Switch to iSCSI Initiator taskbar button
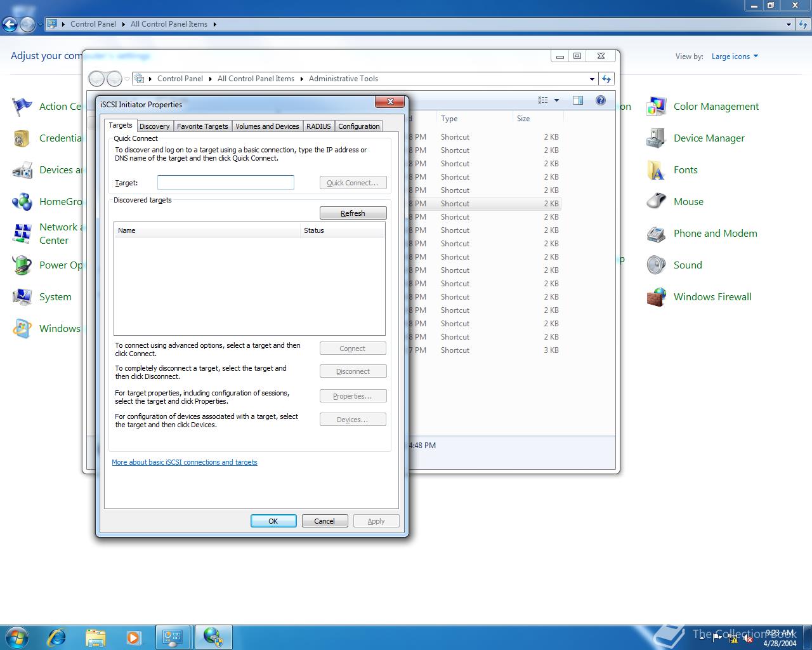The height and width of the screenshot is (650, 812). [x=213, y=637]
